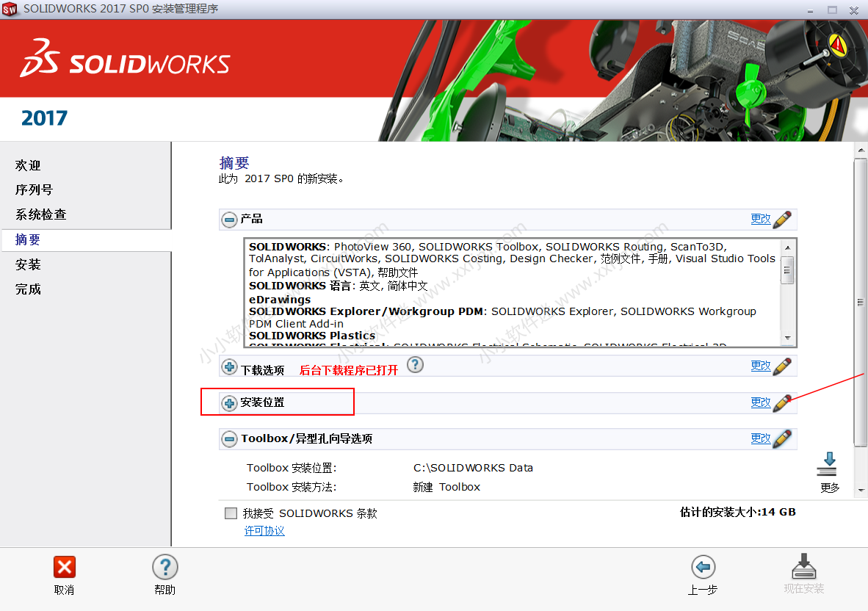Accept the SOLIDWORKS terms checkbox

[231, 513]
